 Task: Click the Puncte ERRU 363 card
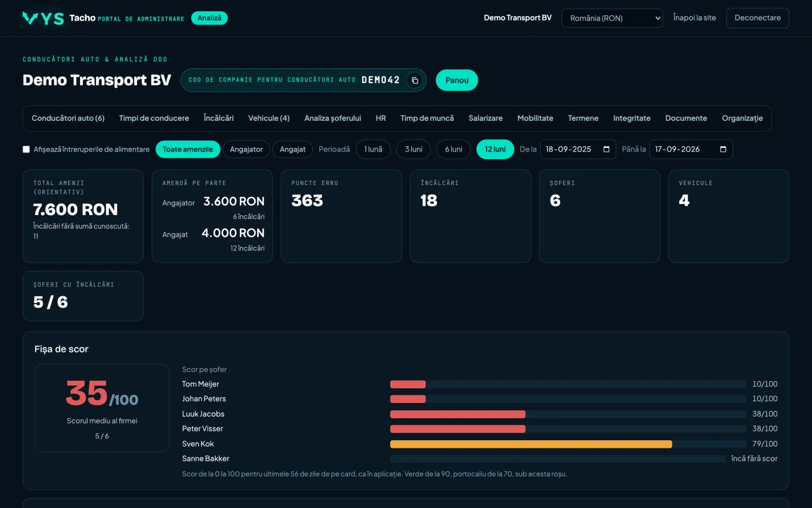(x=342, y=216)
